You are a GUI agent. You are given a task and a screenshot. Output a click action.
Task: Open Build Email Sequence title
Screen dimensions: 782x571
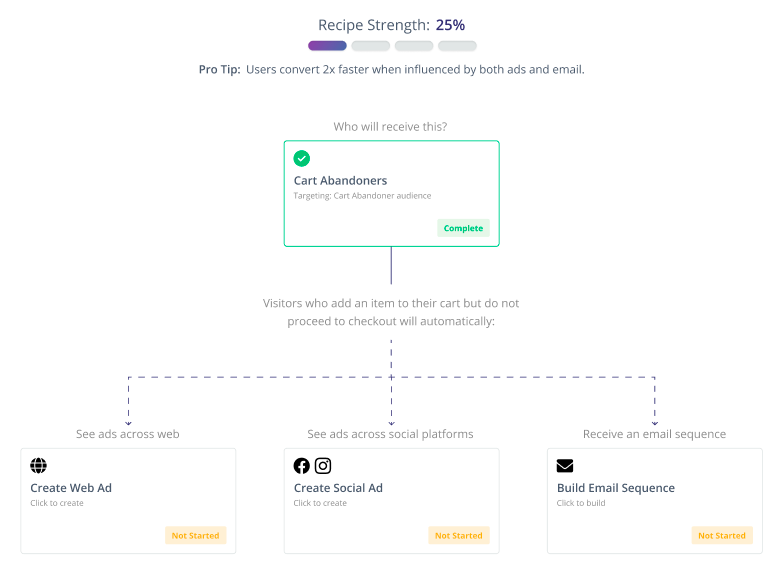pos(616,488)
